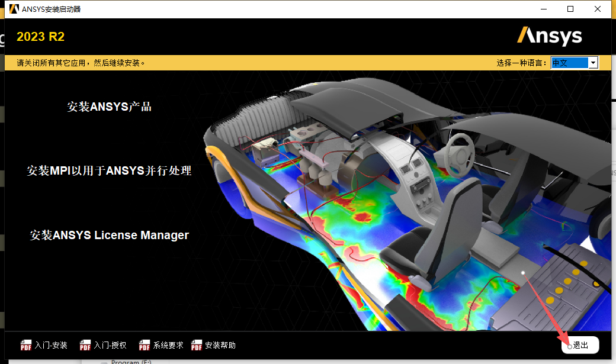Image resolution: width=616 pixels, height=364 pixels.
Task: Click the 退出 button to exit
Action: coord(579,344)
